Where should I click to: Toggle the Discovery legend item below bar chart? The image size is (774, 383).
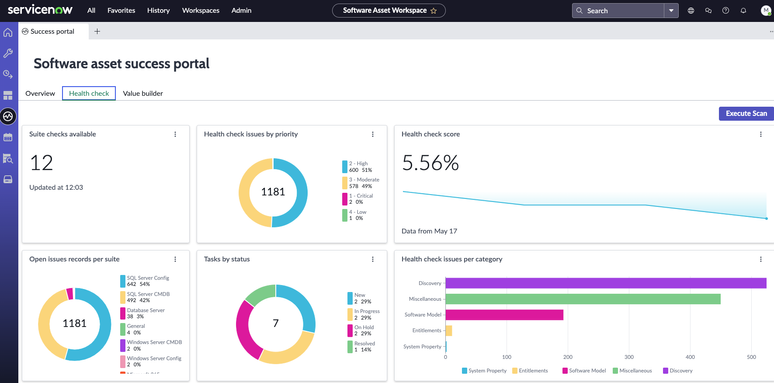pos(678,371)
